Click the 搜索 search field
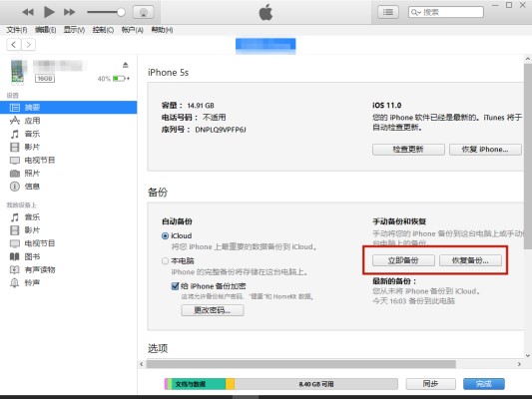The height and width of the screenshot is (399, 532). [446, 12]
